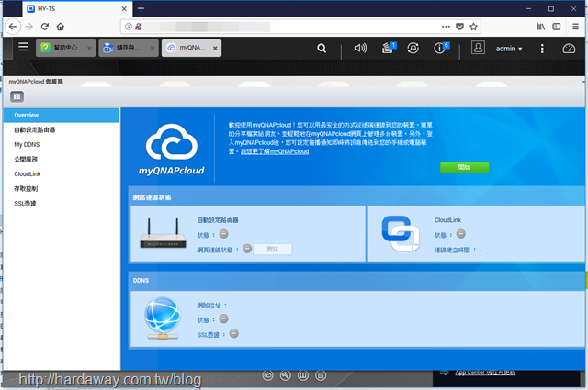Open the volume control speaker icon
Screen dimensions: 588x390
click(x=360, y=48)
